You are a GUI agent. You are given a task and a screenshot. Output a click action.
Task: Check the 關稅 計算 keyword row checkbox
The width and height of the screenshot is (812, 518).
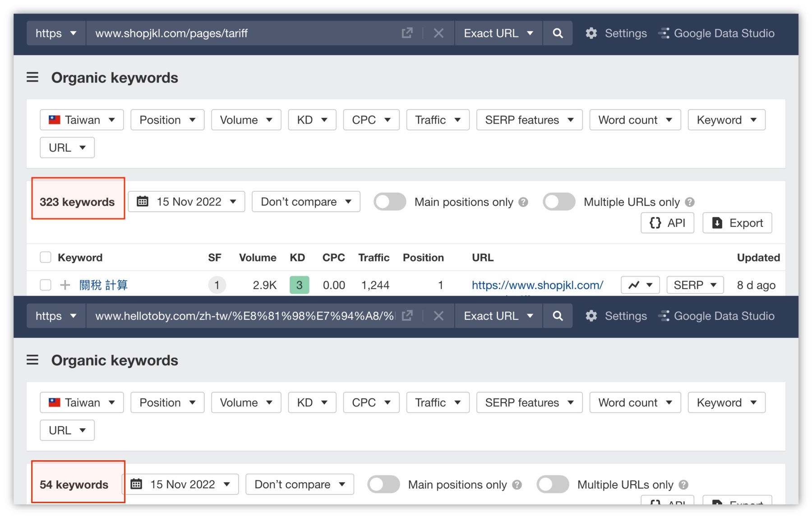[x=46, y=285]
